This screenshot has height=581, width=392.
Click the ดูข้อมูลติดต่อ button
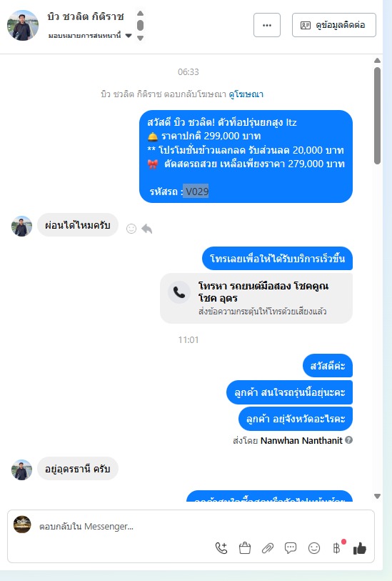pyautogui.click(x=334, y=25)
